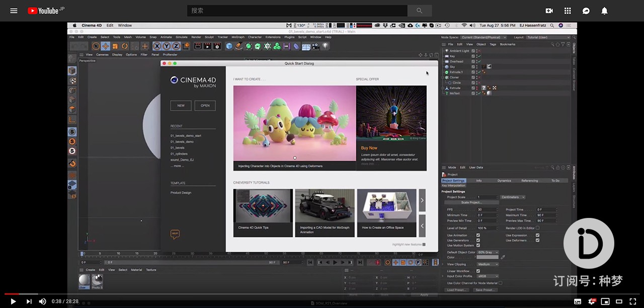
Task: Add Floor environment grid icon
Action: pyautogui.click(x=305, y=46)
